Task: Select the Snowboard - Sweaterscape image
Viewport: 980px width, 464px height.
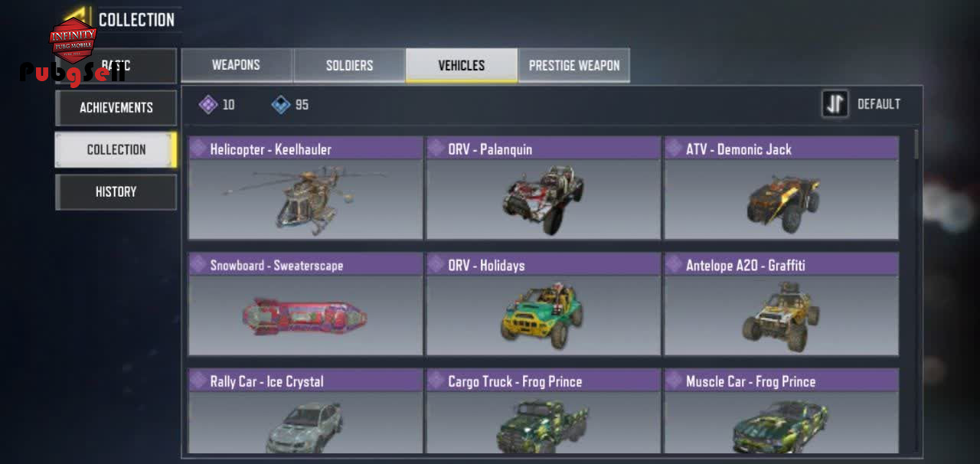Action: (305, 315)
